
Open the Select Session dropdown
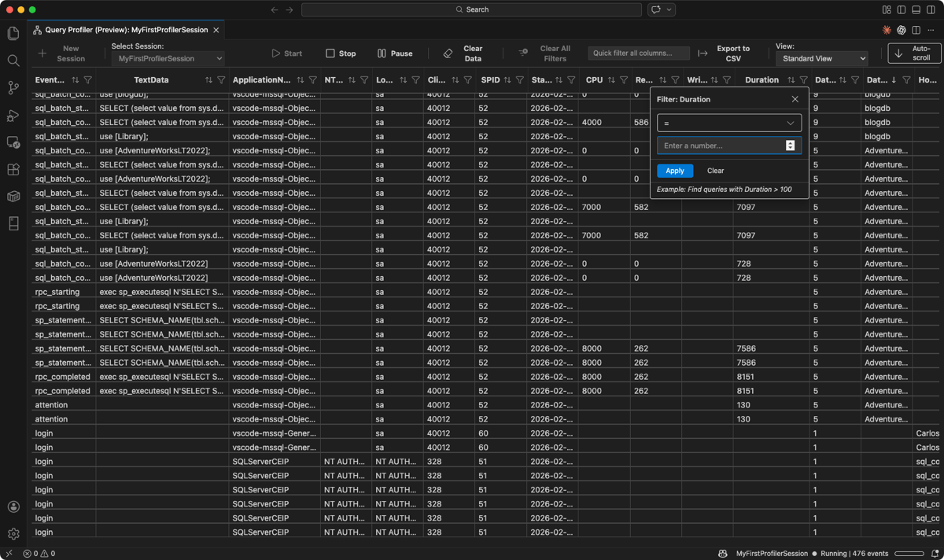[167, 58]
